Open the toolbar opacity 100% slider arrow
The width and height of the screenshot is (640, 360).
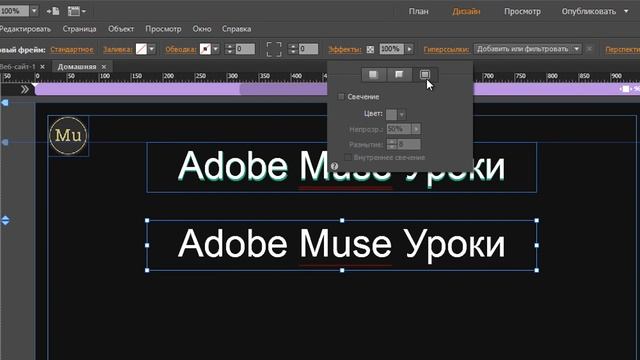[409, 49]
